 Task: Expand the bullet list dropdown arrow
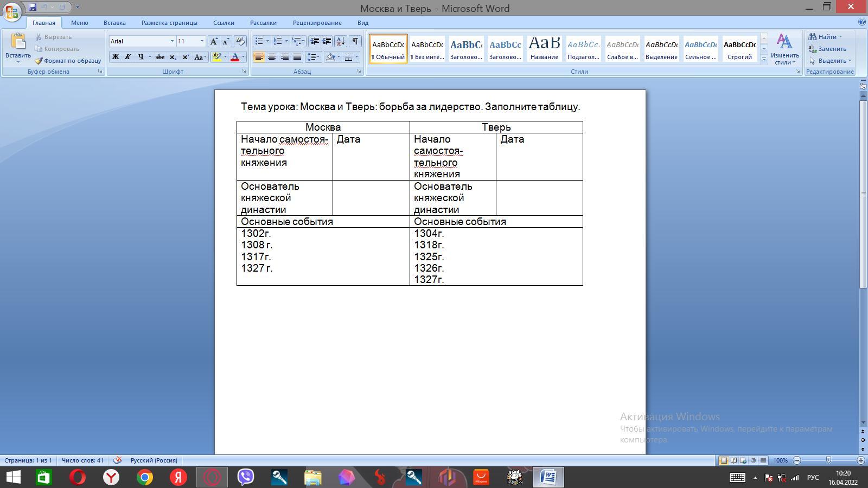(x=267, y=41)
